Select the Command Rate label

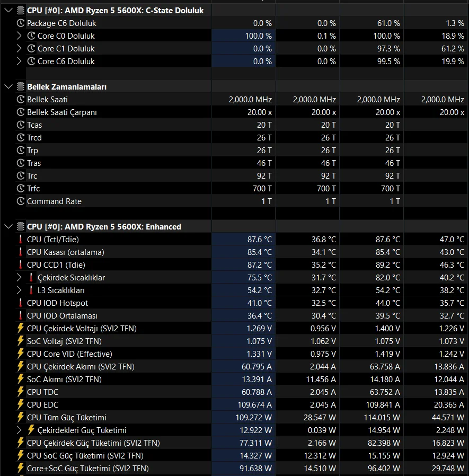point(55,201)
